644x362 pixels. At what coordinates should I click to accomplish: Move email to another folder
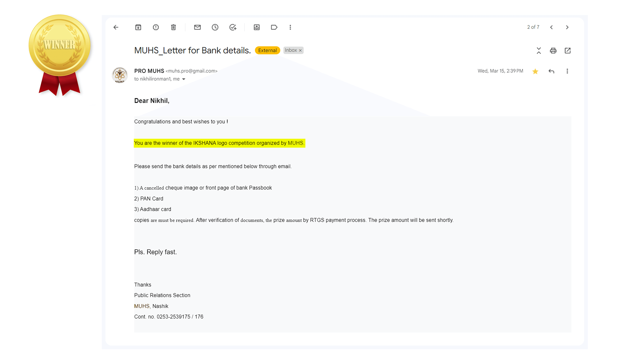[x=257, y=27]
